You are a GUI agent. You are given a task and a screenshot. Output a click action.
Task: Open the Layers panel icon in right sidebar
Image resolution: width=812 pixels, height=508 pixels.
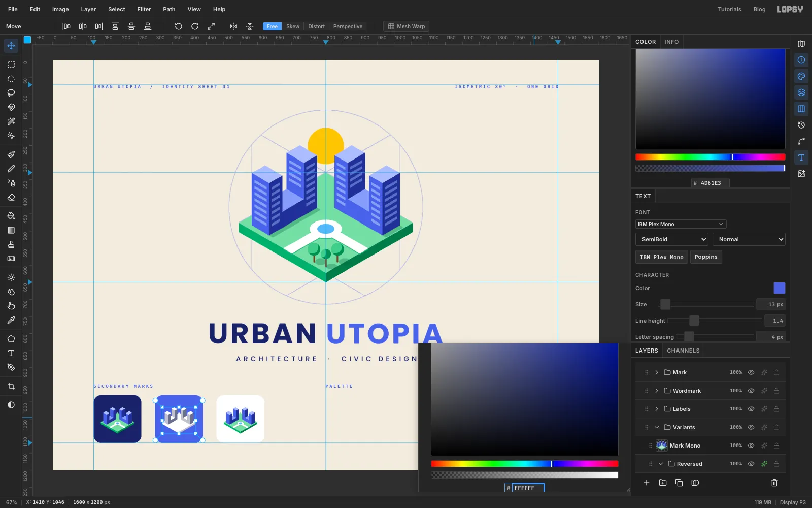click(801, 92)
